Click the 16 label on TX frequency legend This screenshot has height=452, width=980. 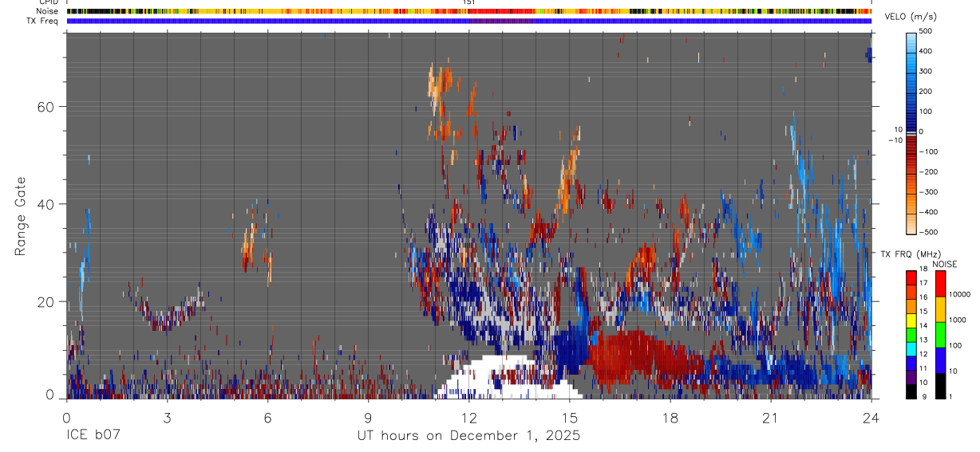[923, 297]
